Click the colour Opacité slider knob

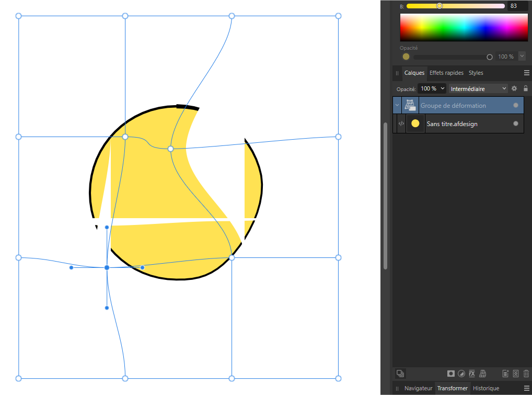pos(489,57)
